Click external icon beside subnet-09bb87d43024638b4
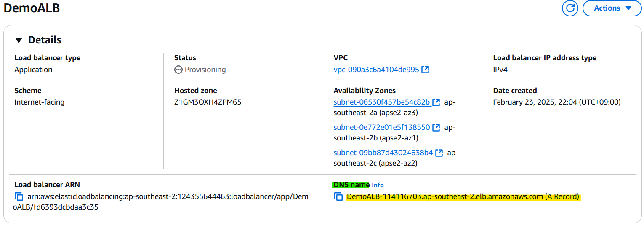Viewport: 644px width, 226px height. point(439,153)
